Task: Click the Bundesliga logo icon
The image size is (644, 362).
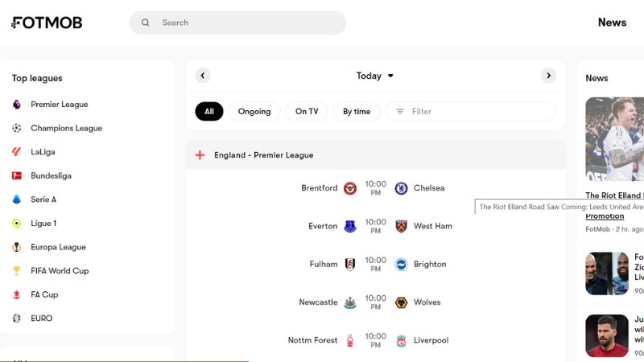Action: 16,175
